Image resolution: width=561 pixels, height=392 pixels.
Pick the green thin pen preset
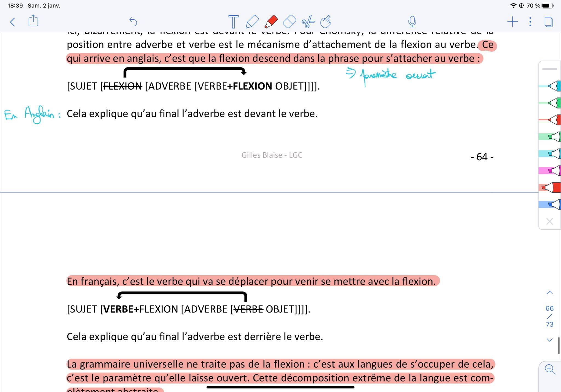550,103
